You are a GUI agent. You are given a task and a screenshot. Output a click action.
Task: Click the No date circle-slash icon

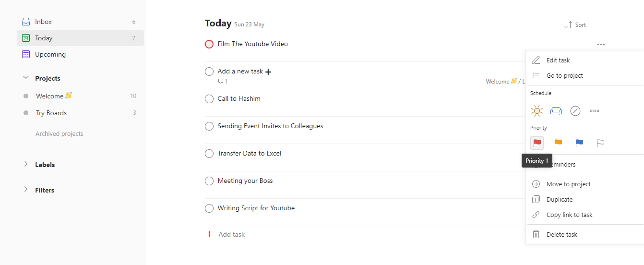(x=575, y=111)
